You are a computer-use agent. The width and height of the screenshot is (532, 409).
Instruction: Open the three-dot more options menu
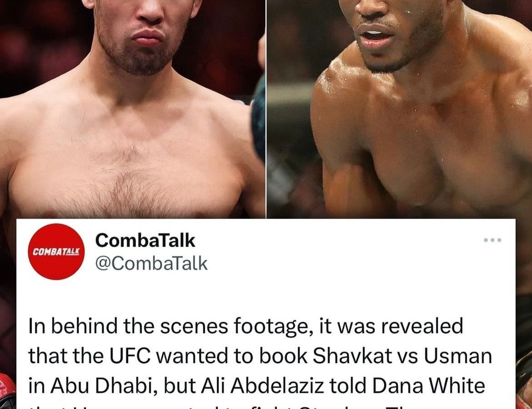(x=492, y=240)
